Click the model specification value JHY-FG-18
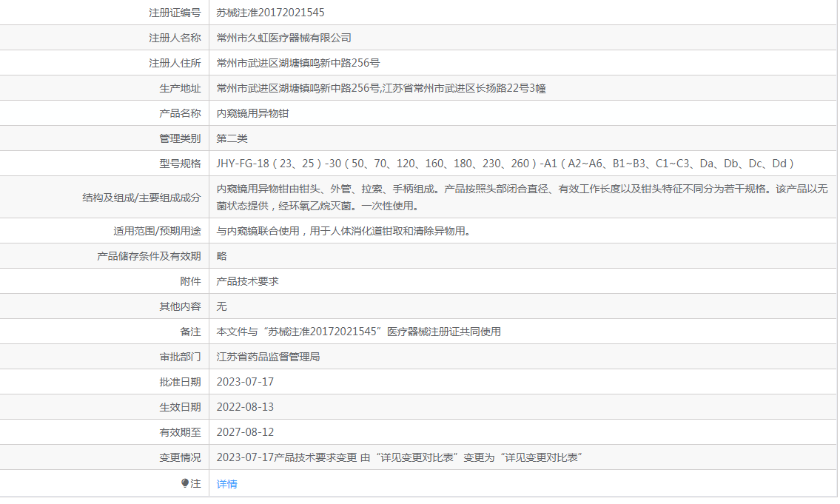Viewport: 840px width, 504px height. [505, 164]
